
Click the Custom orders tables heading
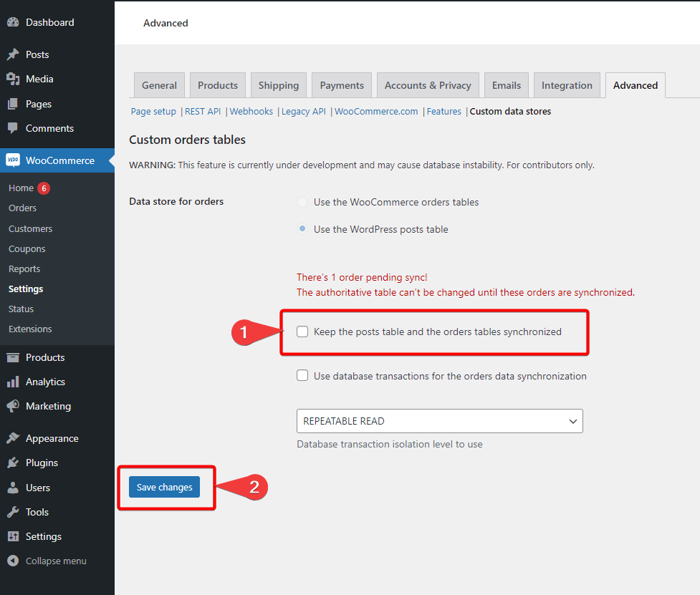click(187, 140)
